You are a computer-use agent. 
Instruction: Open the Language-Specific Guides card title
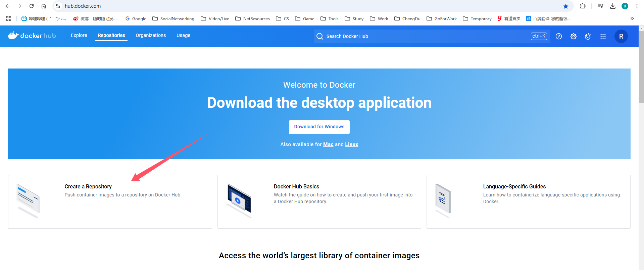point(514,186)
